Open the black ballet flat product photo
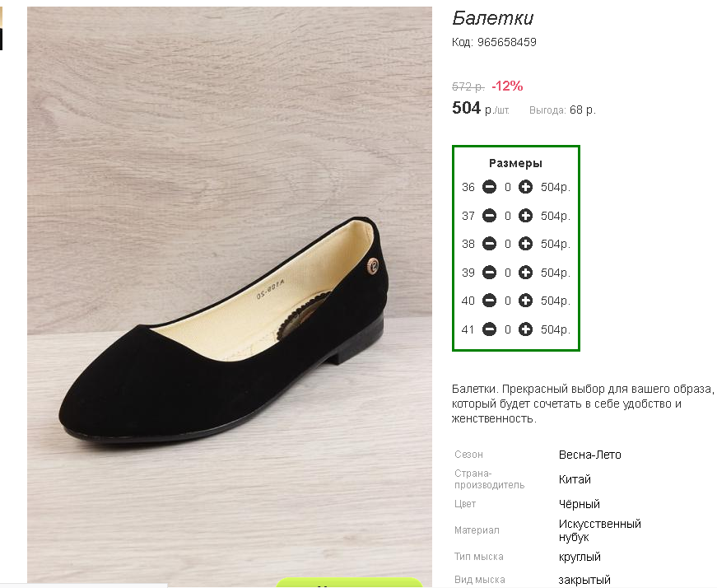The width and height of the screenshot is (717, 588). [x=230, y=295]
